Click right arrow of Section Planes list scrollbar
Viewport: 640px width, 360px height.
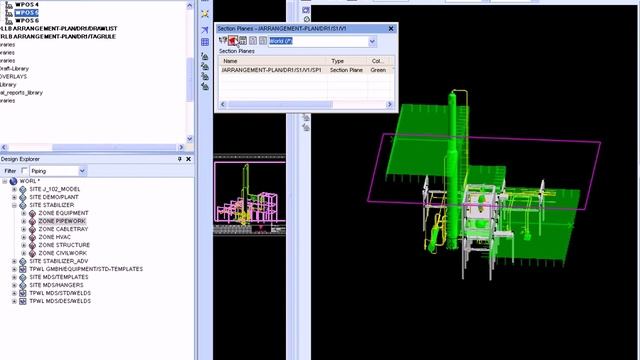(x=389, y=104)
